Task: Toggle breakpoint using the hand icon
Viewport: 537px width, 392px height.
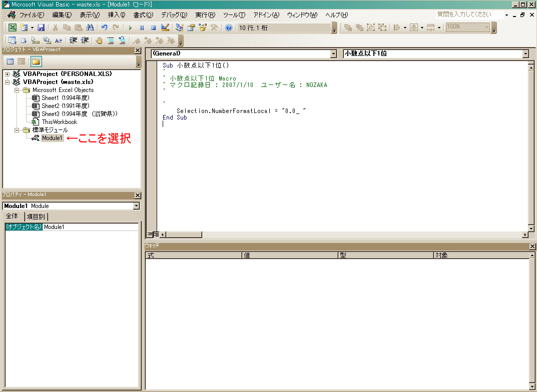Action: [99, 40]
